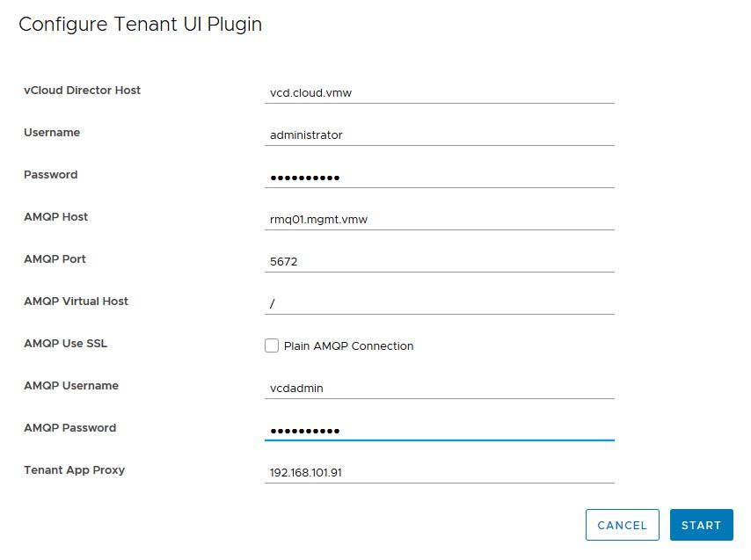
Task: Click the AMQP Username field with vcdadmin
Action: (439, 388)
